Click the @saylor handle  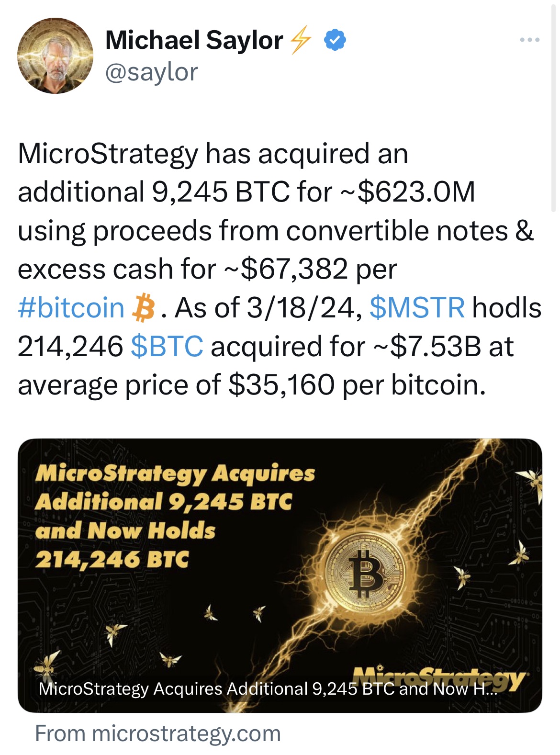pos(151,73)
